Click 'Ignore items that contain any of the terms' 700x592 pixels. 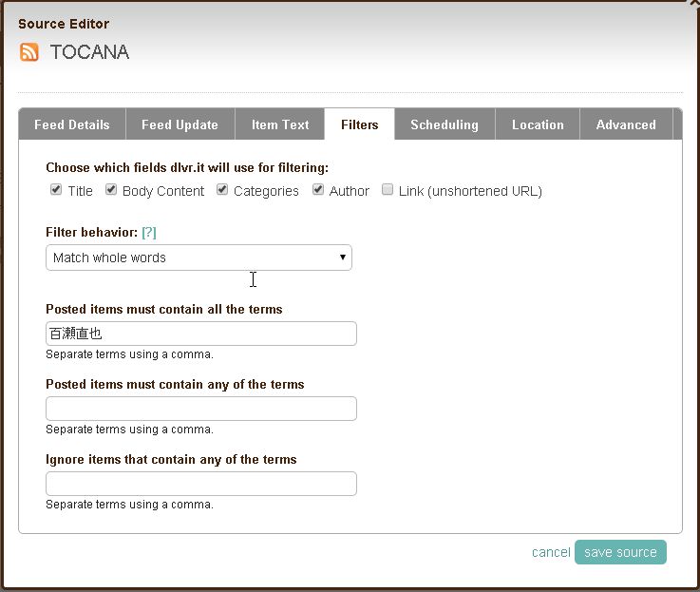point(171,459)
